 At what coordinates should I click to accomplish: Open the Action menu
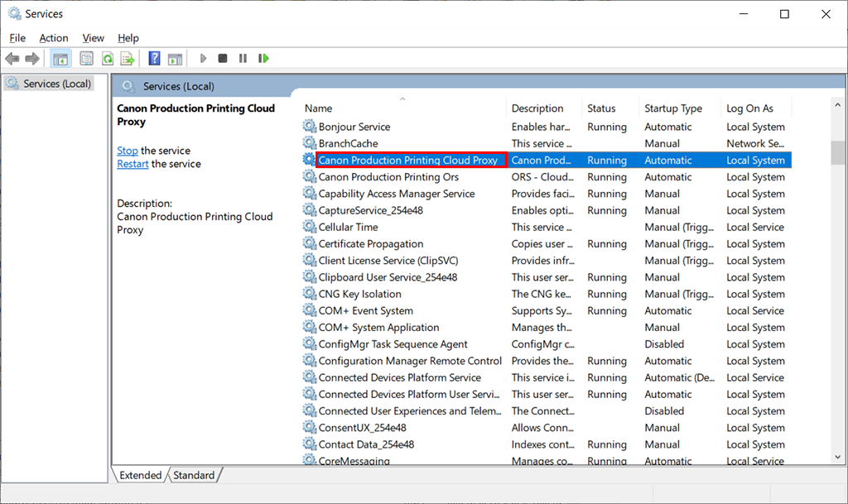[x=54, y=38]
